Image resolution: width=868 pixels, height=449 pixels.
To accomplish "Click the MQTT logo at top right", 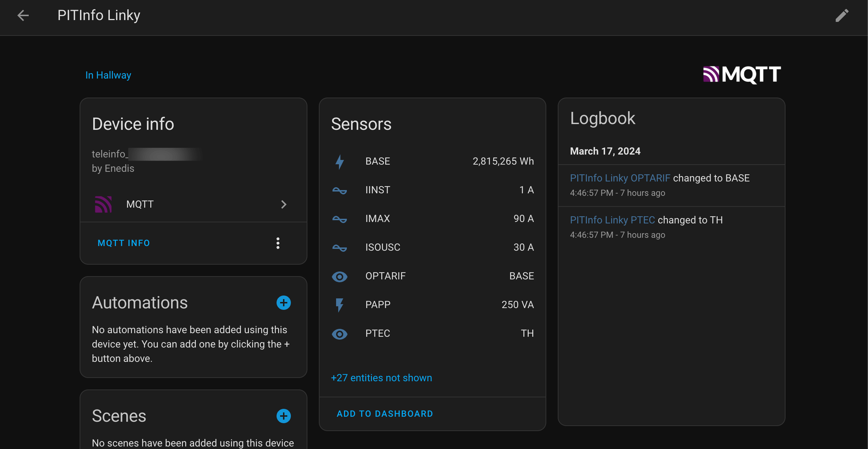I will [742, 75].
